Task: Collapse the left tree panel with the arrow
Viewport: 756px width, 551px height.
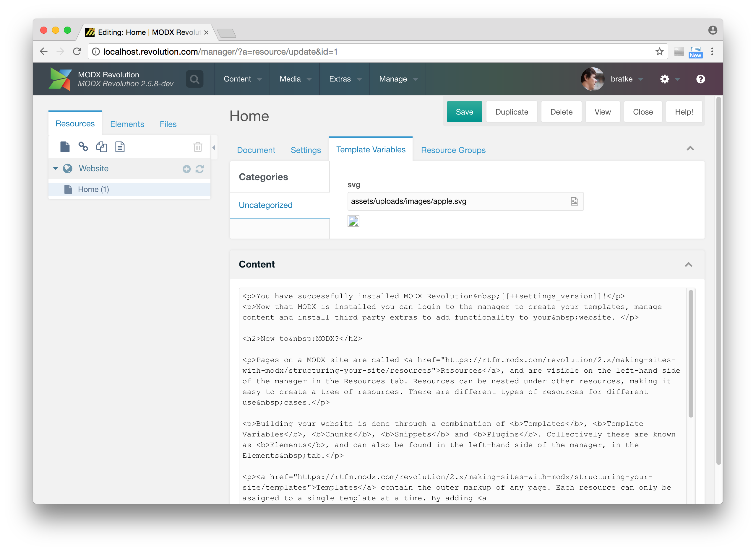Action: (x=214, y=148)
